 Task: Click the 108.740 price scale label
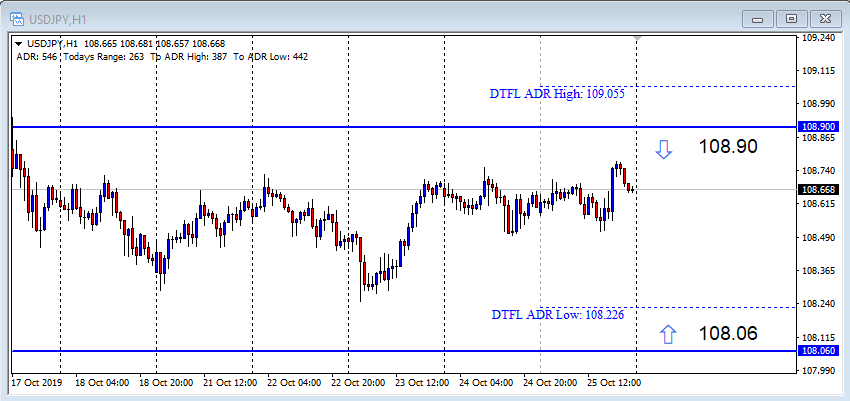(819, 171)
